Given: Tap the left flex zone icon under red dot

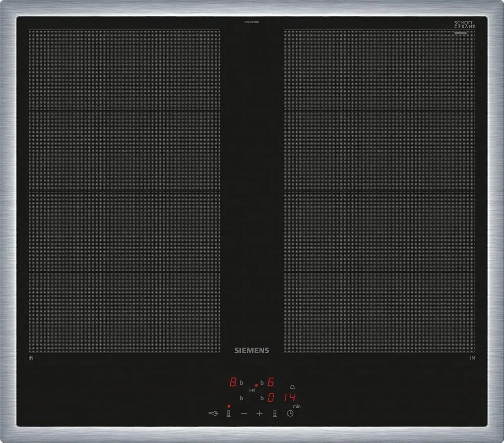Looking at the screenshot, I should point(229,413).
